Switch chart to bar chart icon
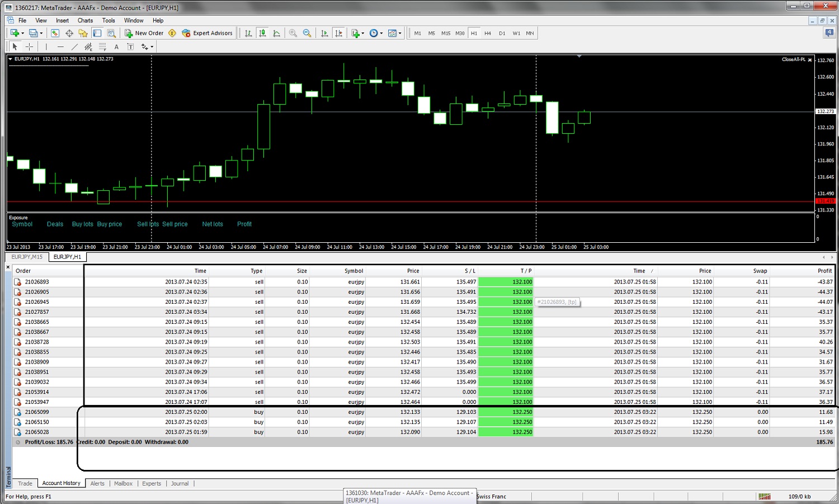839x504 pixels. tap(248, 33)
